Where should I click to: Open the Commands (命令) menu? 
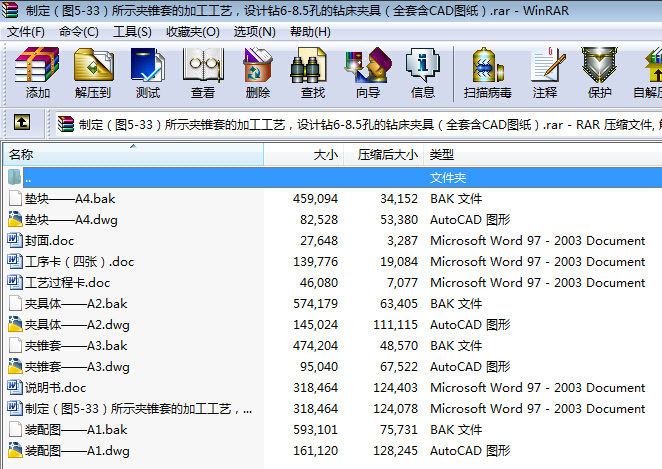[x=79, y=32]
